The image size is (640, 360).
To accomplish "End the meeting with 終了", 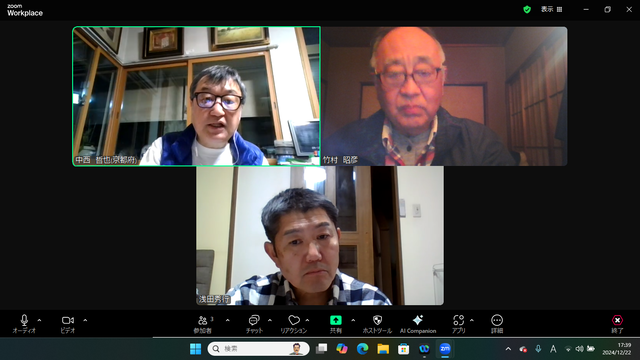I will [617, 324].
